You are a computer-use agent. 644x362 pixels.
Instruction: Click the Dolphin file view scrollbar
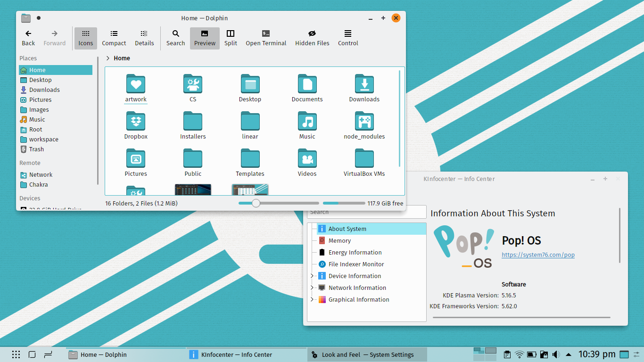pos(399,118)
